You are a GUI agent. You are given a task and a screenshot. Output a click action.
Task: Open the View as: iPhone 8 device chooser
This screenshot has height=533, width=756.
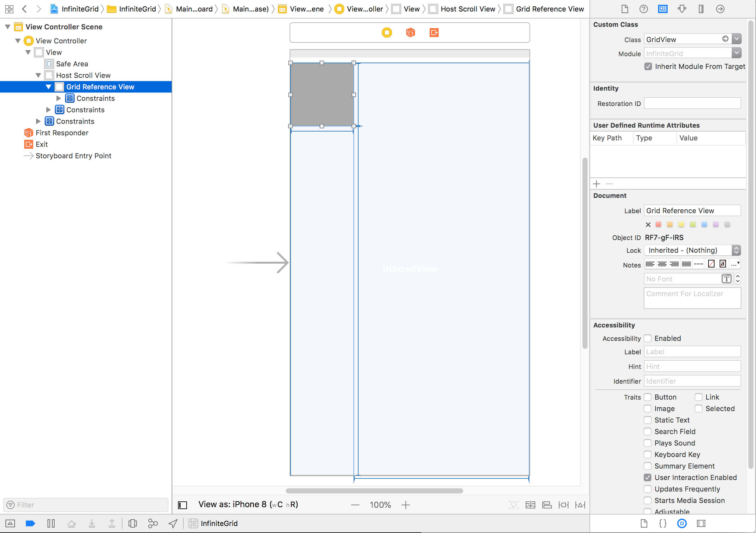coord(248,504)
